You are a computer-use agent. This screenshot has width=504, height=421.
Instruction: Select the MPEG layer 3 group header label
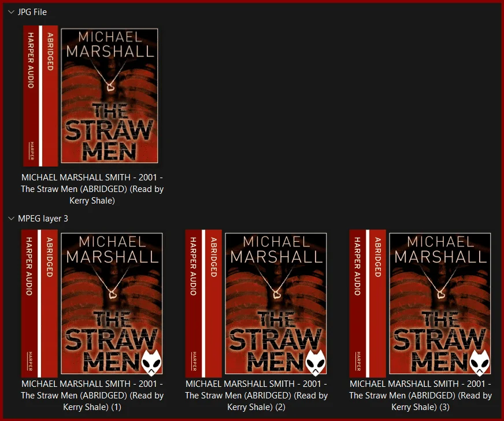point(43,219)
